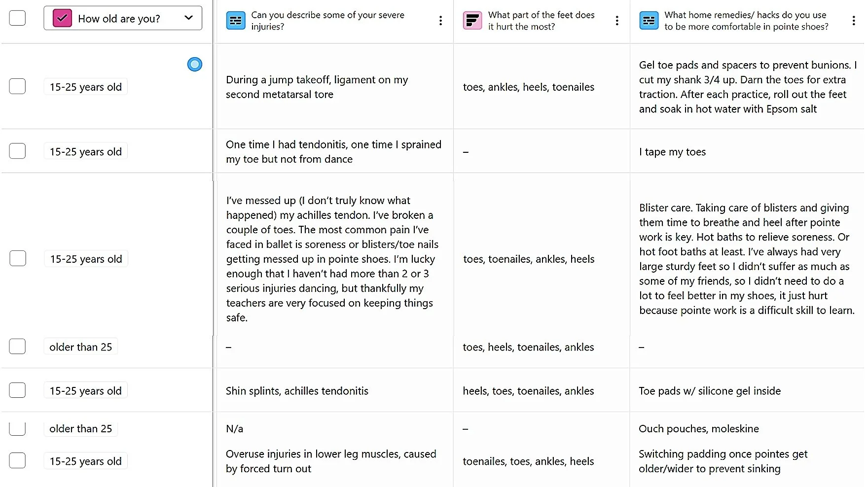Image resolution: width=868 pixels, height=487 pixels.
Task: Click the blue circle marker in first row
Action: (x=195, y=64)
